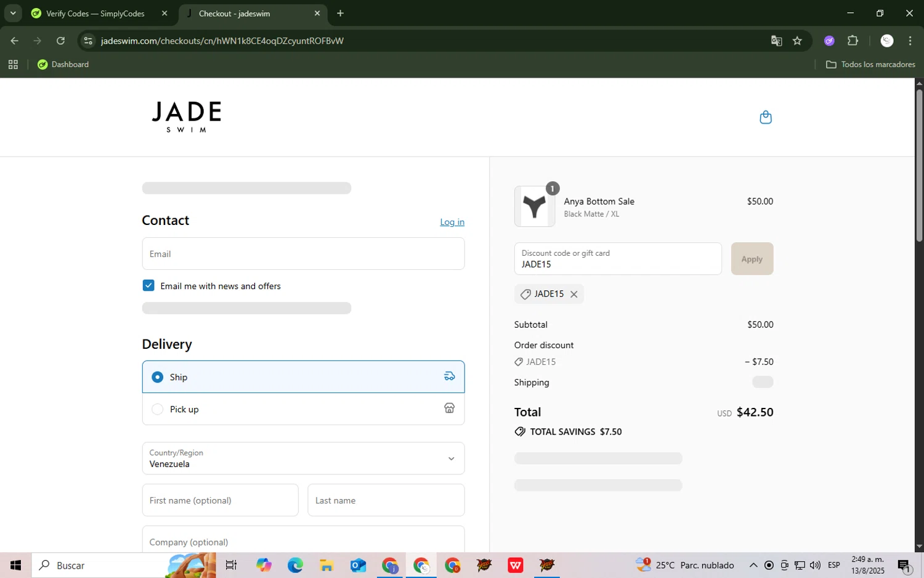Click the USD $42.50 total amount
The width and height of the screenshot is (924, 578).
(x=745, y=412)
